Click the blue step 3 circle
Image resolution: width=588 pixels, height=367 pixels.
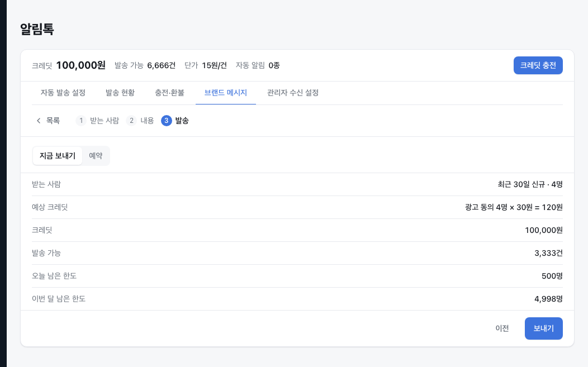(167, 121)
